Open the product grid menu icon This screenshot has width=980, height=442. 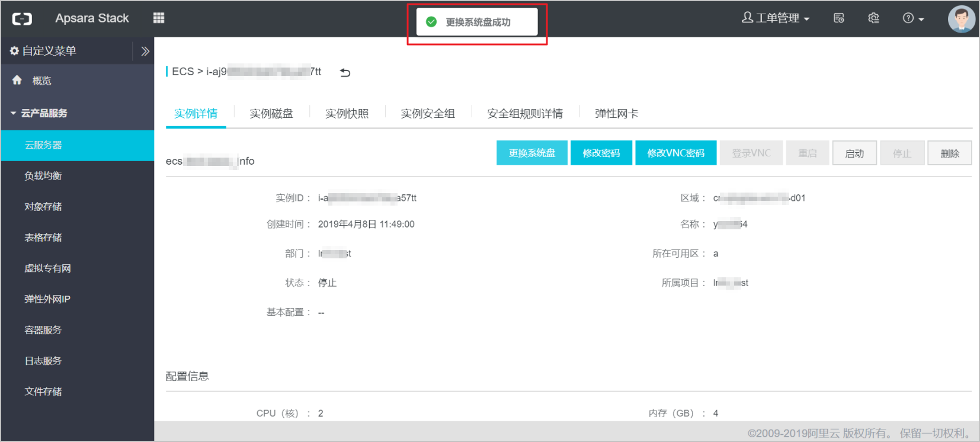[158, 18]
